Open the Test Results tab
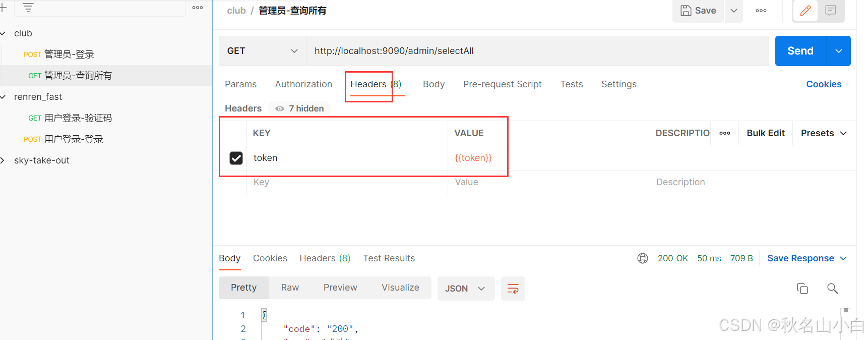 coord(389,258)
